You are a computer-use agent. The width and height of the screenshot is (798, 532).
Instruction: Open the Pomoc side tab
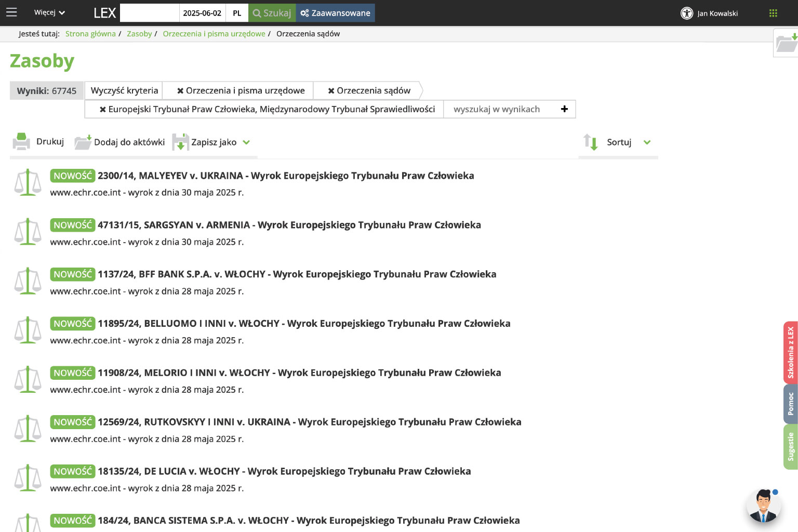[790, 404]
